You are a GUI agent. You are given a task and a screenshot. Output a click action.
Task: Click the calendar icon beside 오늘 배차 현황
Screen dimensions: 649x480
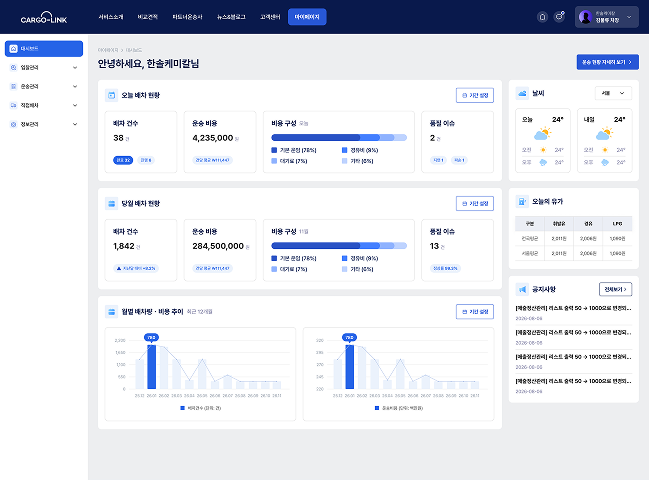pos(111,95)
